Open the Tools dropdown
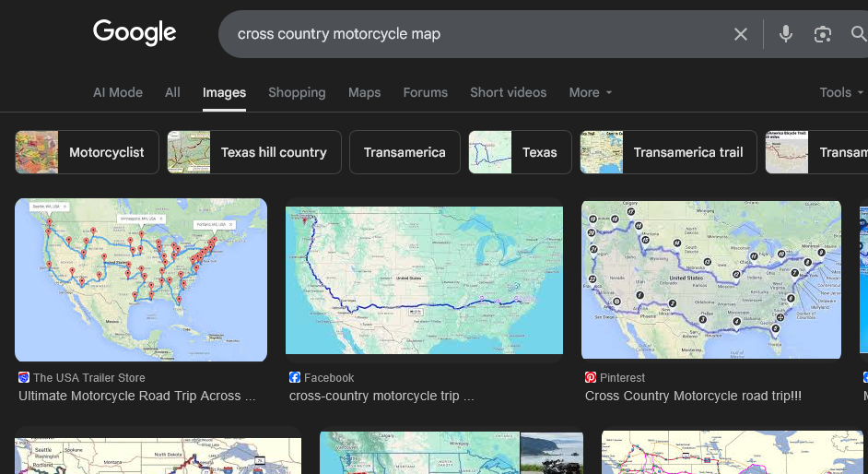Image resolution: width=868 pixels, height=474 pixels. coord(841,92)
